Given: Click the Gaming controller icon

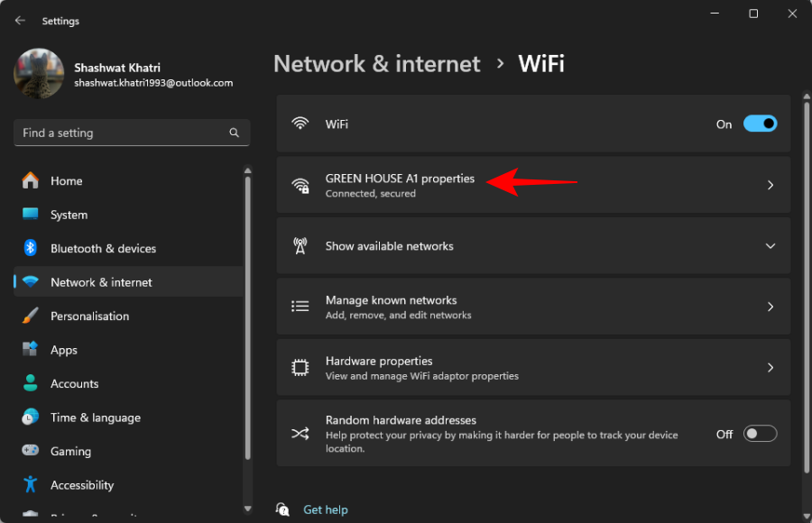Looking at the screenshot, I should click(31, 451).
